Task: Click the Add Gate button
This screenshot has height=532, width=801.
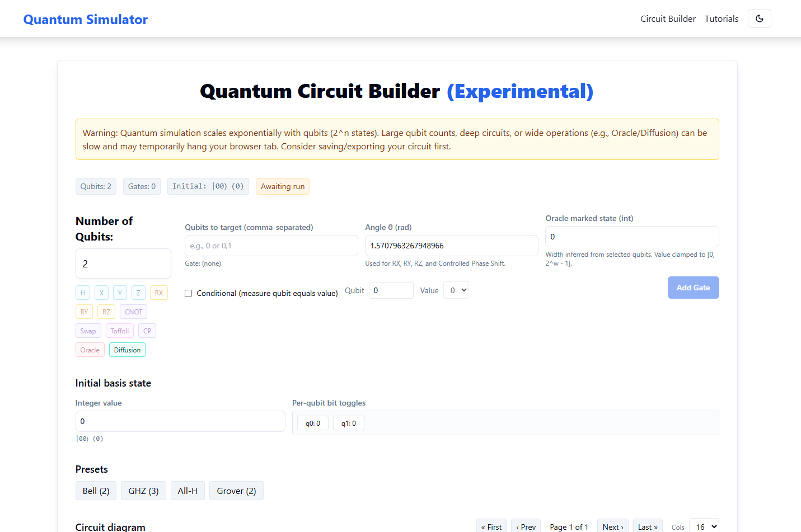Action: click(693, 287)
